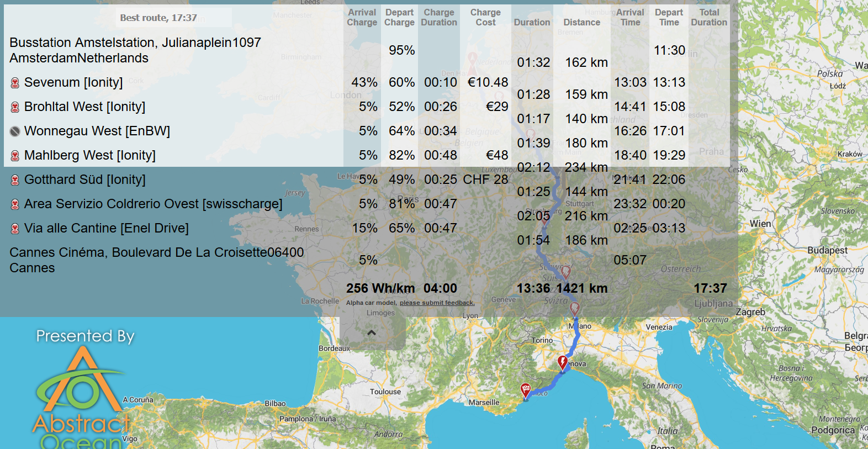This screenshot has width=868, height=449.
Task: Click the Gotthard Süd Ionity charger icon
Action: point(15,180)
